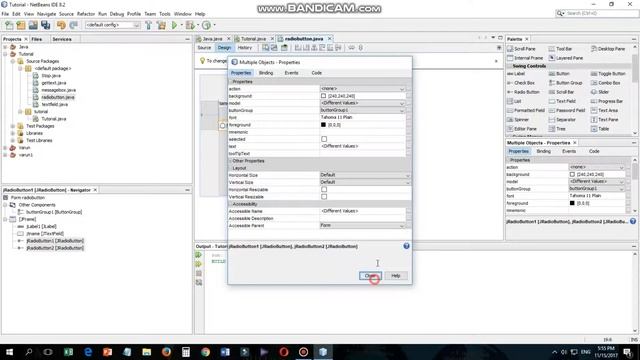Click the Help button in dialog
The image size is (640, 360).
pyautogui.click(x=396, y=276)
